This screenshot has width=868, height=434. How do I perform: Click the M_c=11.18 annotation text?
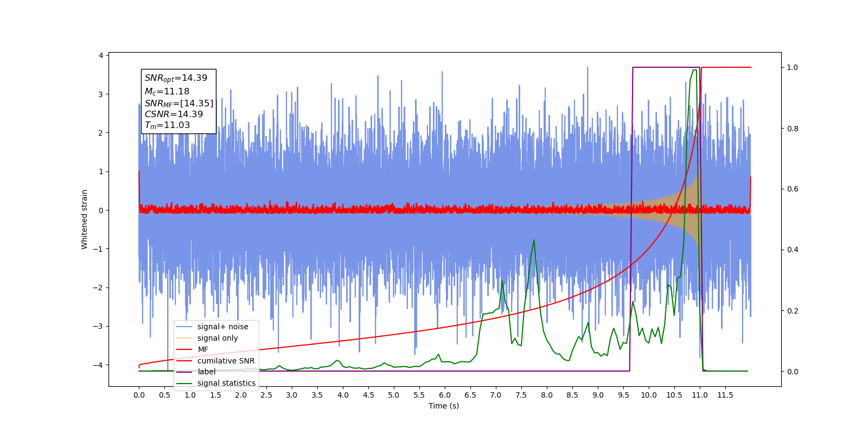[x=167, y=92]
